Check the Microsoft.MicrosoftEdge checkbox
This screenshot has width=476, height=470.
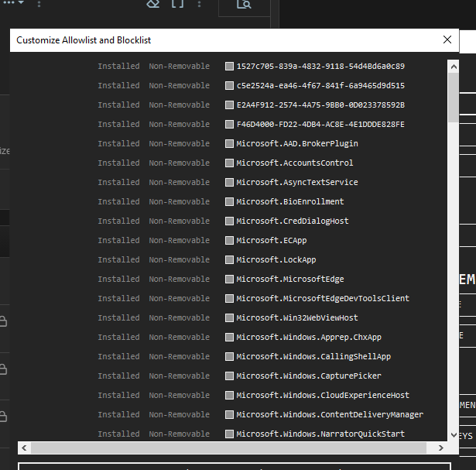tap(229, 279)
